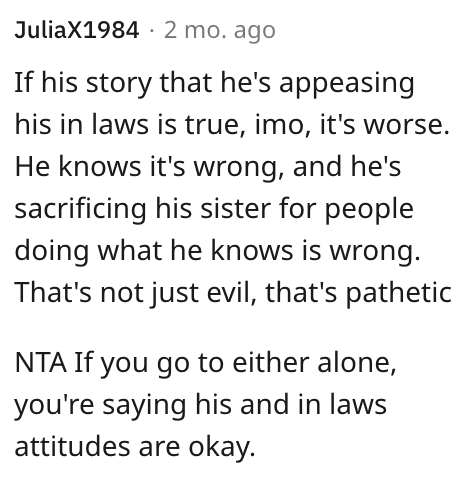Click the line starting 'you're saying his'
Image resolution: width=472 pixels, height=482 pixels.
[x=200, y=405]
